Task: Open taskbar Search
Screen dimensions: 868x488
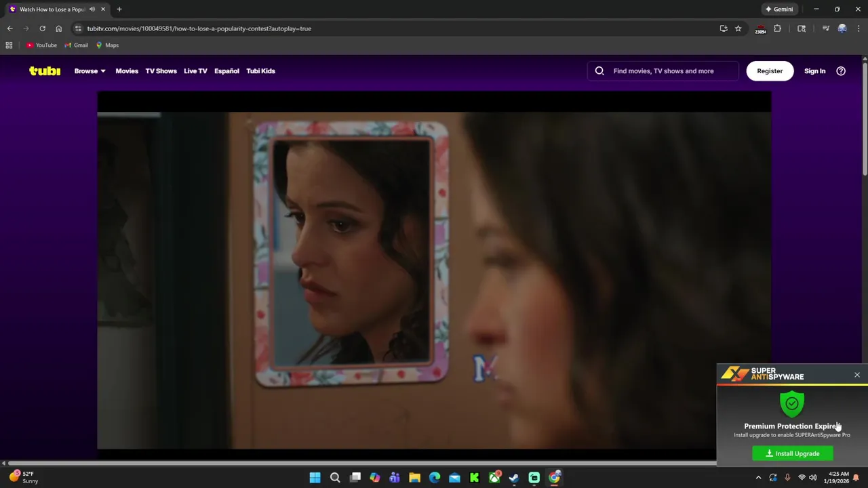Action: click(x=335, y=478)
